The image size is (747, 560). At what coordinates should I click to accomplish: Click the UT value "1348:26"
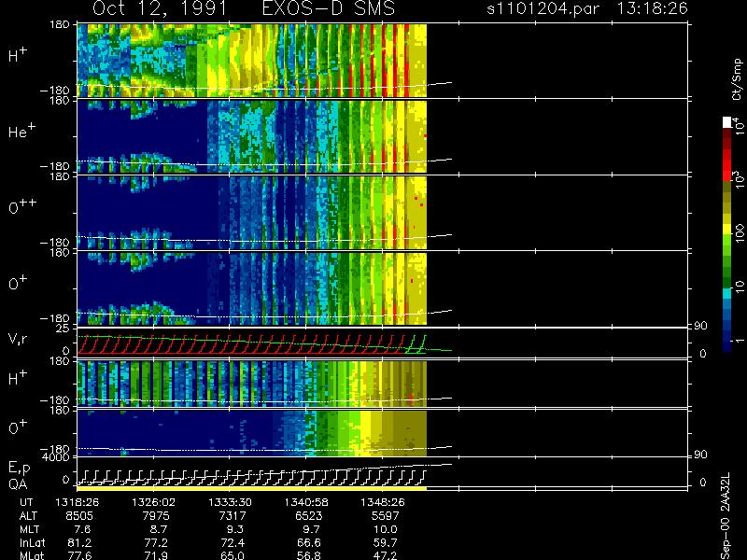coord(383,502)
